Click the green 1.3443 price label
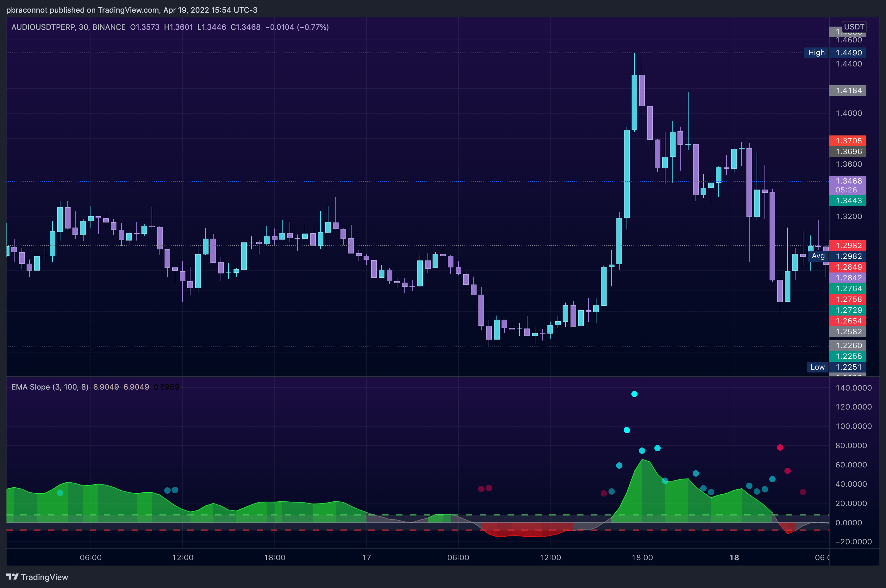The image size is (886, 588). (848, 201)
